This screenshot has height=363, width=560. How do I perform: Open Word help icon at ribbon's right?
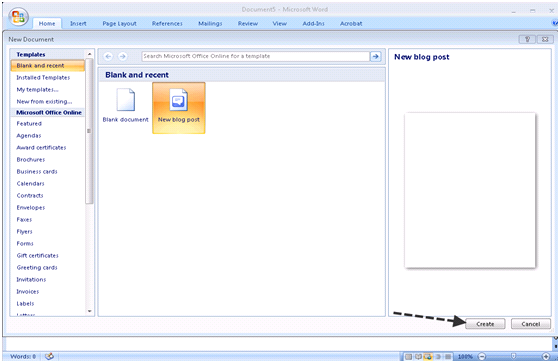pos(555,23)
